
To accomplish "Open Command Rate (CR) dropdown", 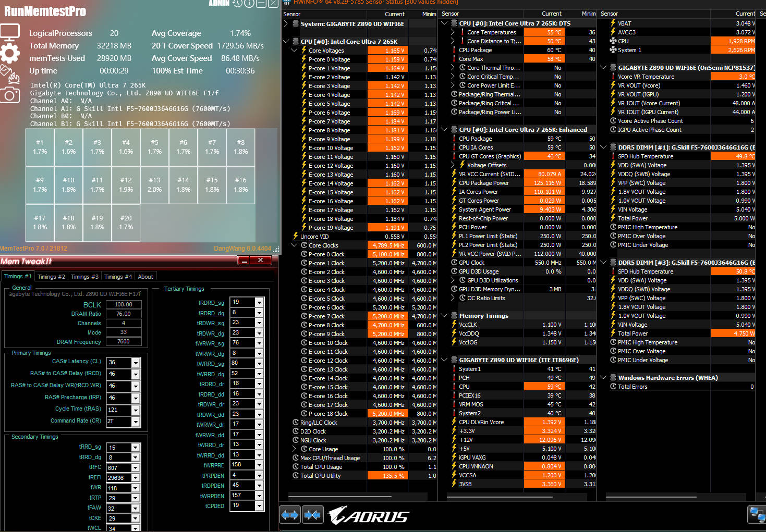I will pyautogui.click(x=136, y=422).
